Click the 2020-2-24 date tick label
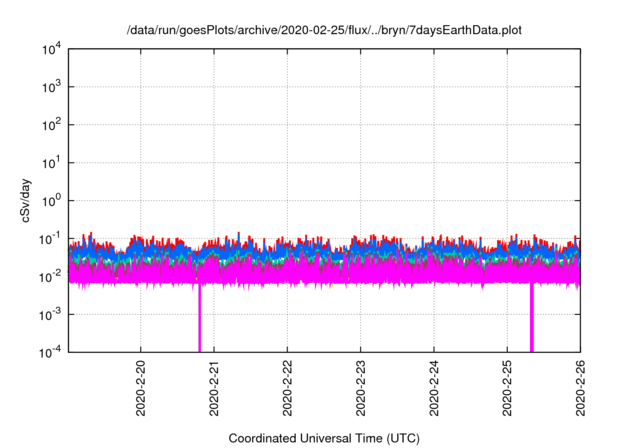 [434, 388]
